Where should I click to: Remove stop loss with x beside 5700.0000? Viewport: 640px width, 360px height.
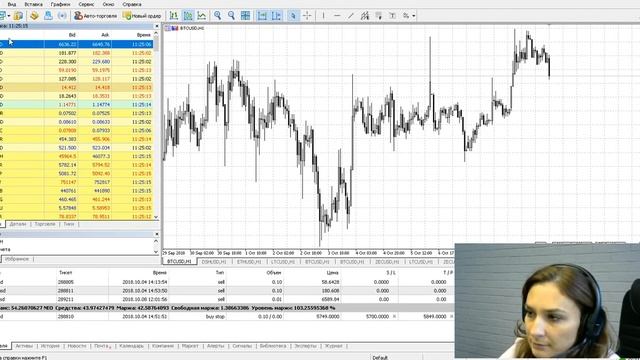(394, 316)
